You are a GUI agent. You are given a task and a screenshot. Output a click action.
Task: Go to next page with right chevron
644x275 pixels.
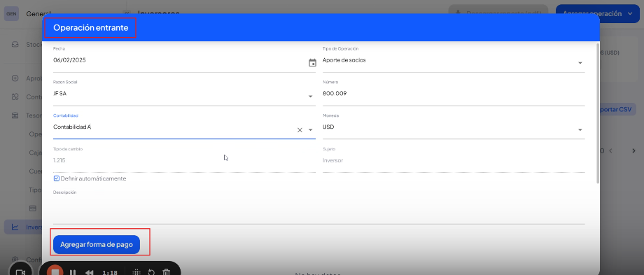pos(633,150)
